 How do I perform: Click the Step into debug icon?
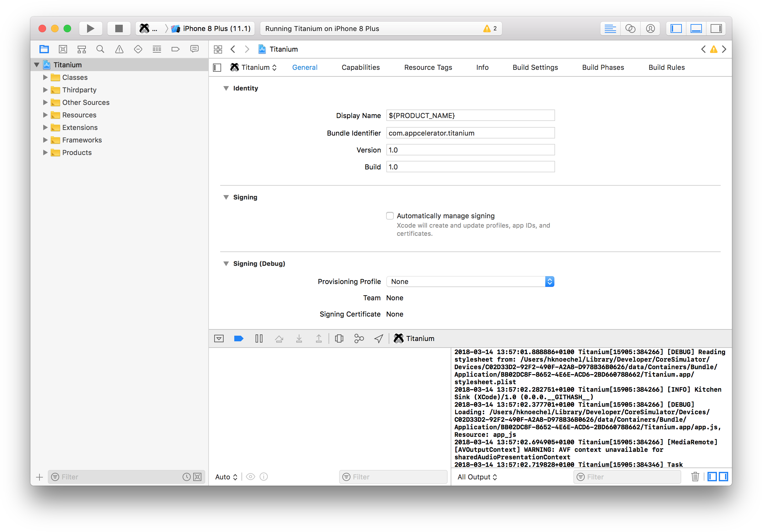pos(299,338)
